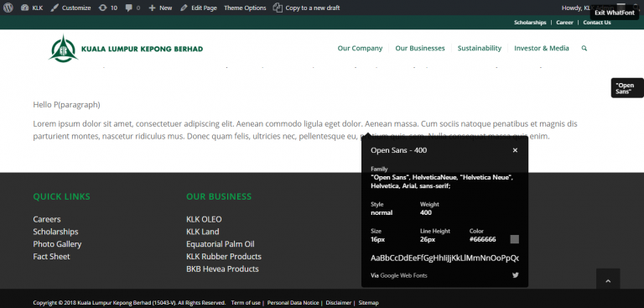Click the WordPress logo icon
Image resolution: width=644 pixels, height=308 pixels.
(8, 8)
